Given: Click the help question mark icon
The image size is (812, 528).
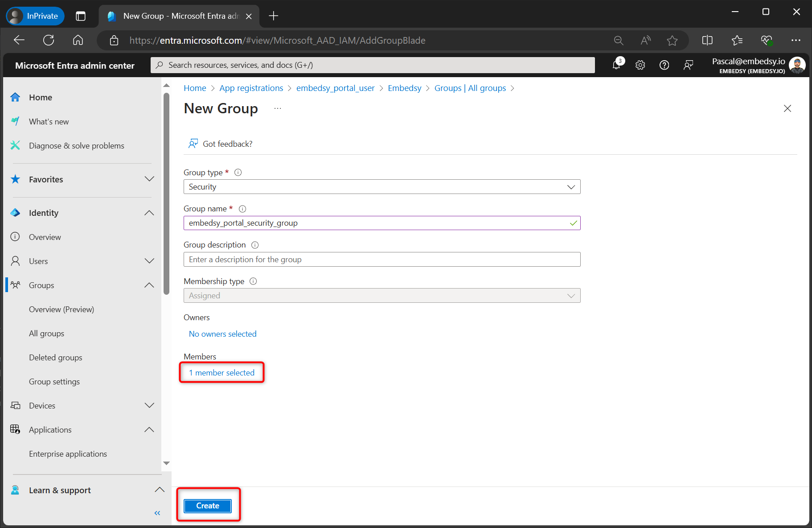Looking at the screenshot, I should pyautogui.click(x=664, y=65).
